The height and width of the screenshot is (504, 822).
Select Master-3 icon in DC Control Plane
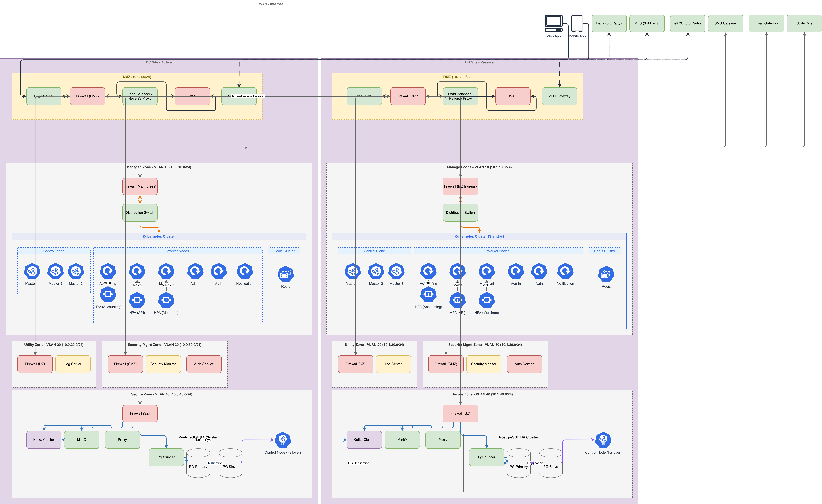point(76,271)
